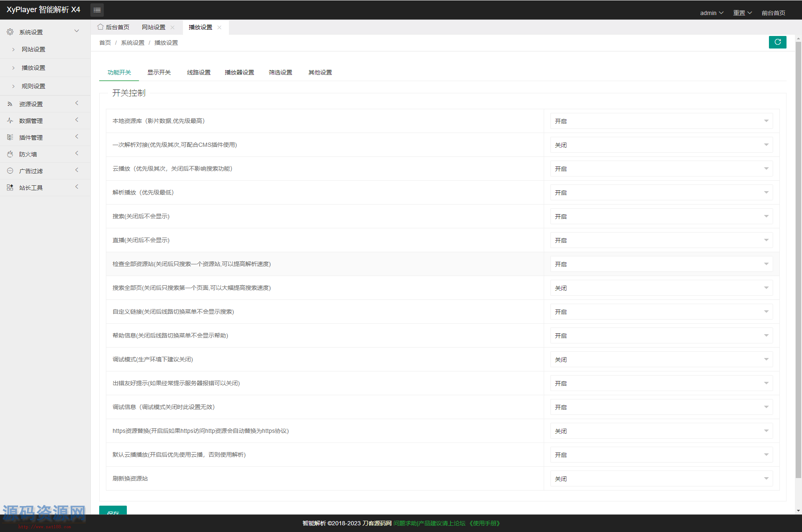802x532 pixels.
Task: Click the hamburger menu icon beside the logo
Action: [97, 10]
